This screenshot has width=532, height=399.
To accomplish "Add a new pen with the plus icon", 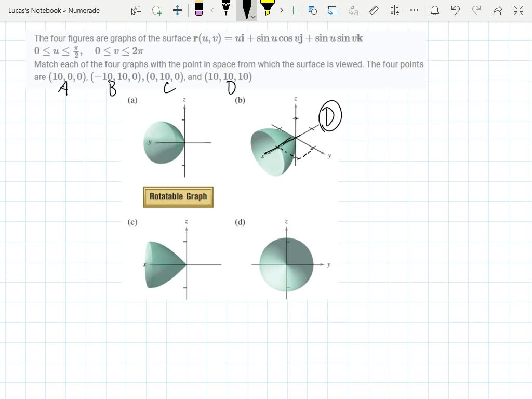I will click(293, 10).
